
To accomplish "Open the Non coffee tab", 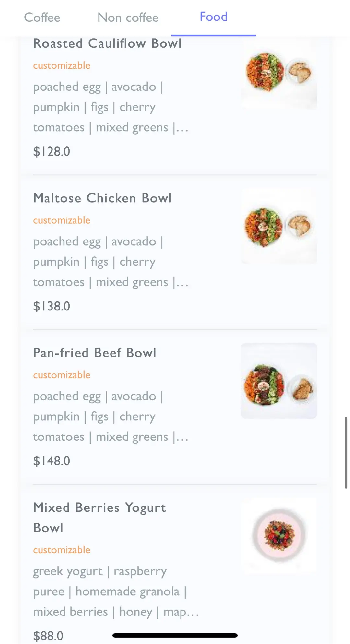I will click(x=128, y=18).
